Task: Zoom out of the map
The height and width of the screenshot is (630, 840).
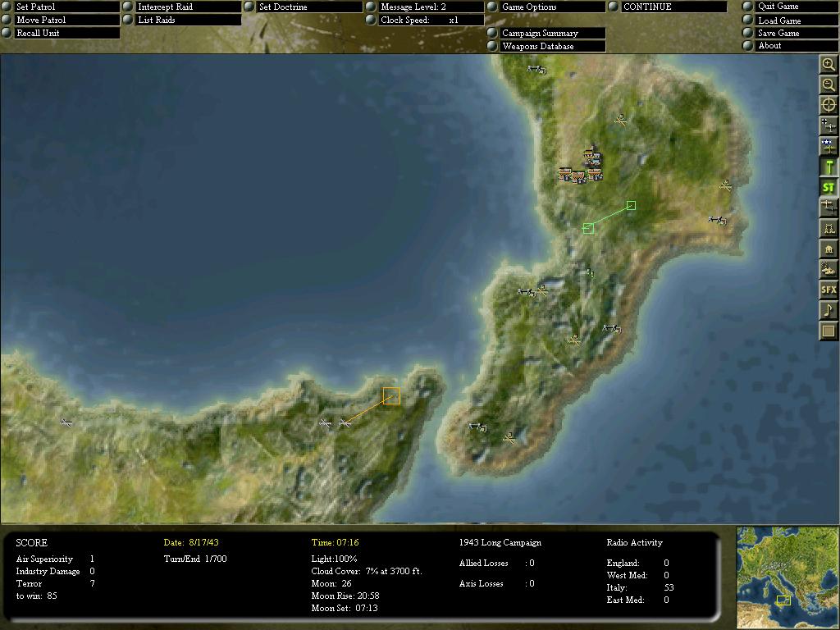Action: [829, 84]
